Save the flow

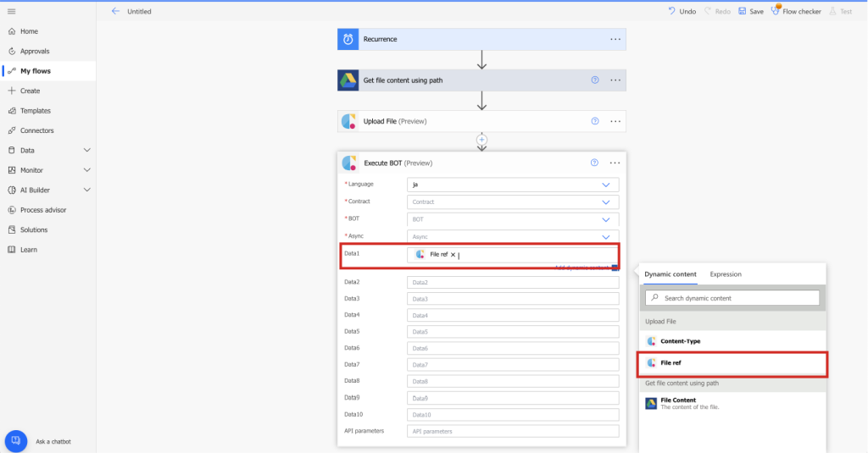point(751,11)
